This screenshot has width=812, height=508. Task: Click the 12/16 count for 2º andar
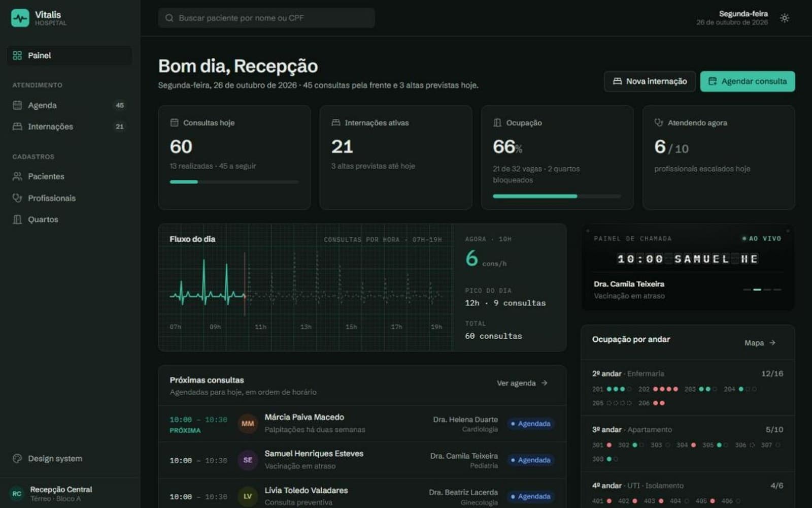(x=772, y=373)
